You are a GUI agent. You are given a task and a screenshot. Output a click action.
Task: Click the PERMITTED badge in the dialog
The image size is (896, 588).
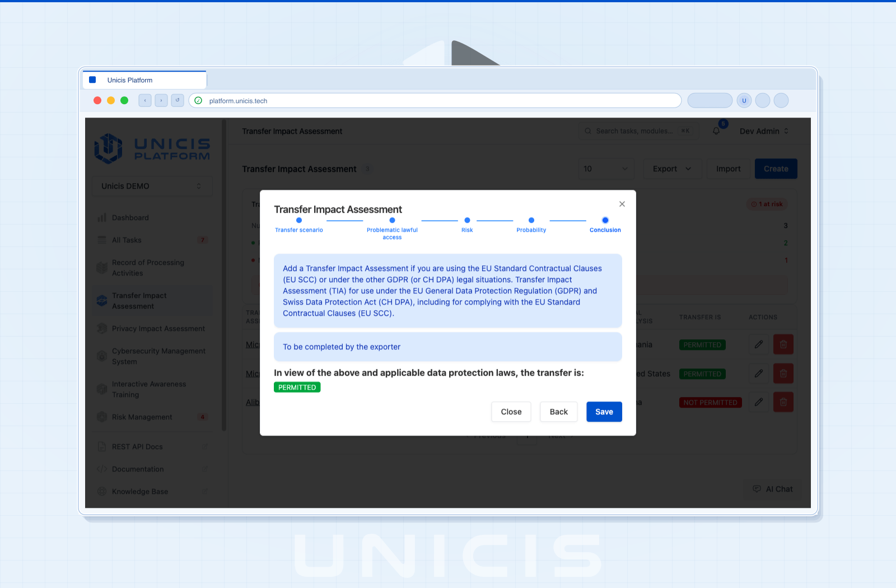click(297, 387)
